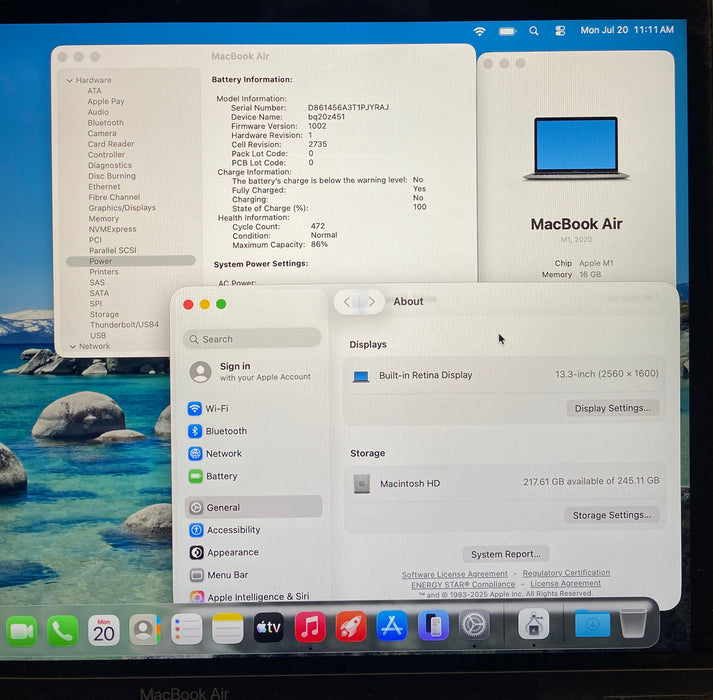Select Graphics/Displays in System Information
The height and width of the screenshot is (700, 713).
tap(122, 208)
